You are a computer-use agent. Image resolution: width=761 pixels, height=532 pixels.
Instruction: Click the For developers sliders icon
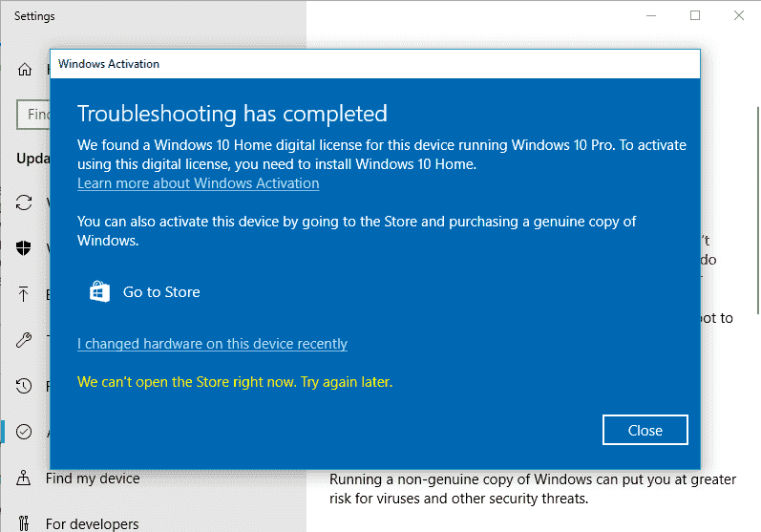(x=23, y=523)
